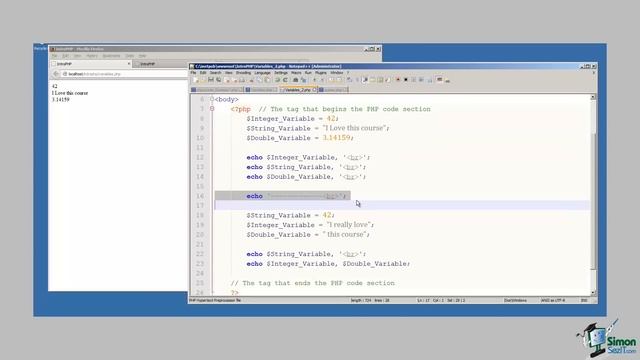Open the Search menu in Notepad++

[216, 73]
